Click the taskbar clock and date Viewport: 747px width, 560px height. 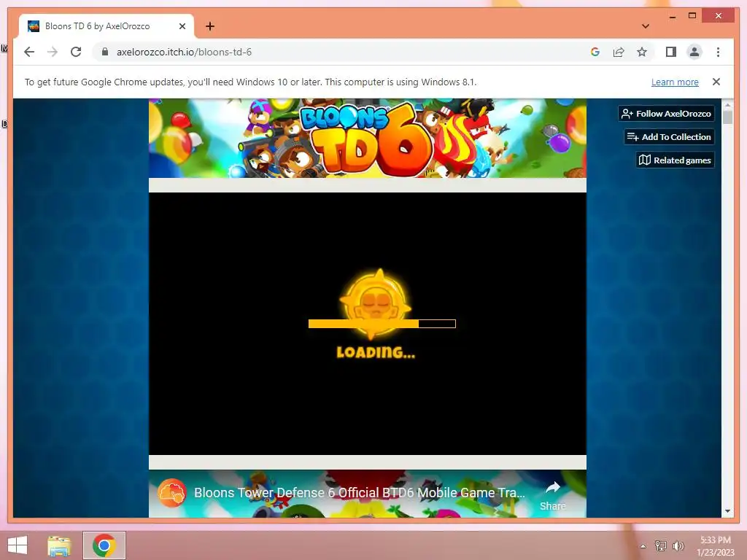(x=716, y=546)
